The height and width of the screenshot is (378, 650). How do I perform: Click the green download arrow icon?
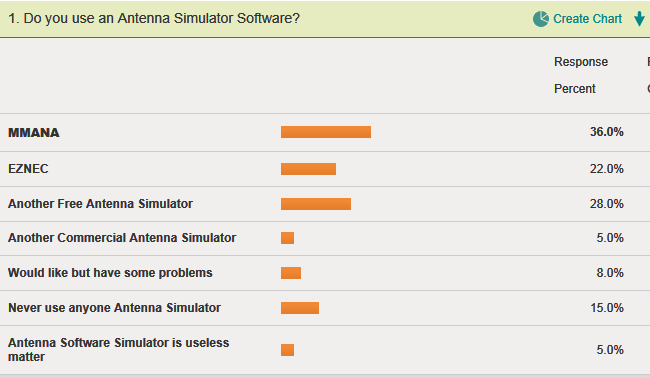639,19
